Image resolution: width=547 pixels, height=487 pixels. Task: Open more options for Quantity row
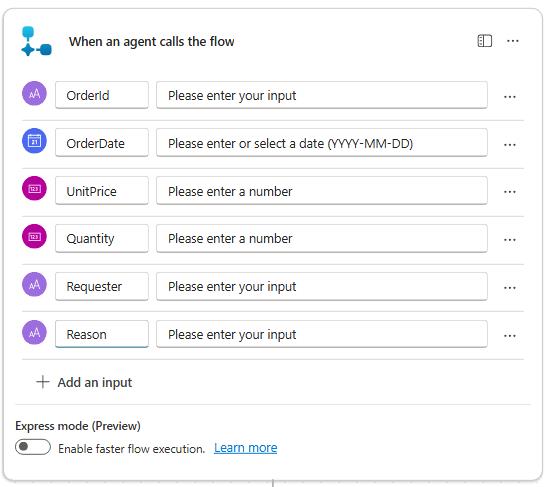[x=510, y=240]
